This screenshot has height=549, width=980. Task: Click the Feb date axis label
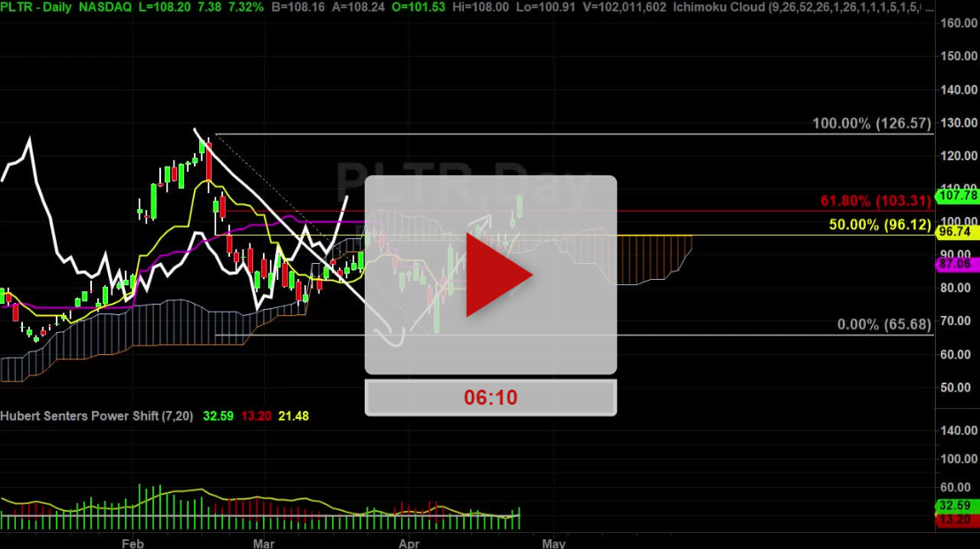(133, 544)
